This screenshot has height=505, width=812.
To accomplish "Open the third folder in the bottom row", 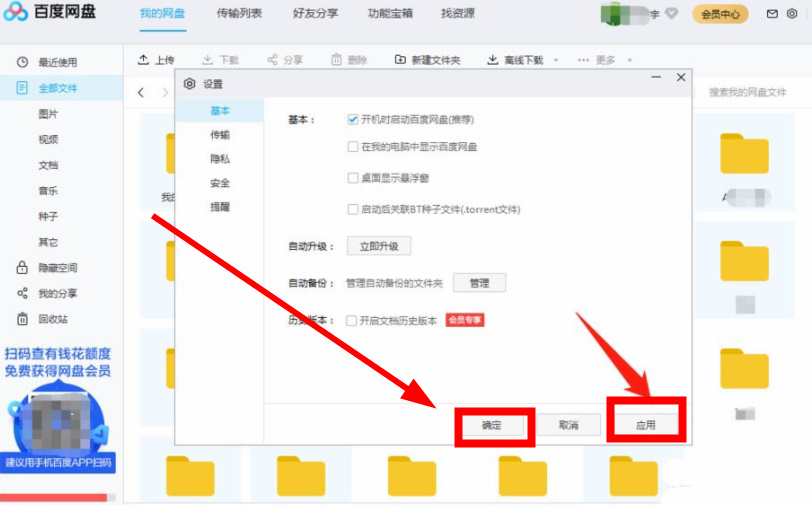I will tap(412, 476).
